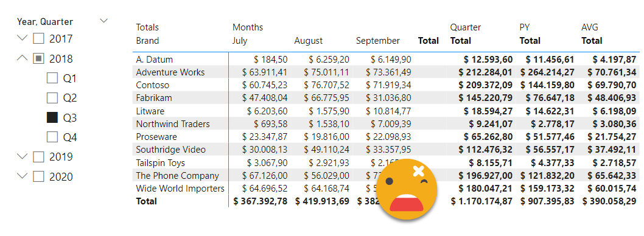Check the 2019 checkbox

click(x=38, y=157)
